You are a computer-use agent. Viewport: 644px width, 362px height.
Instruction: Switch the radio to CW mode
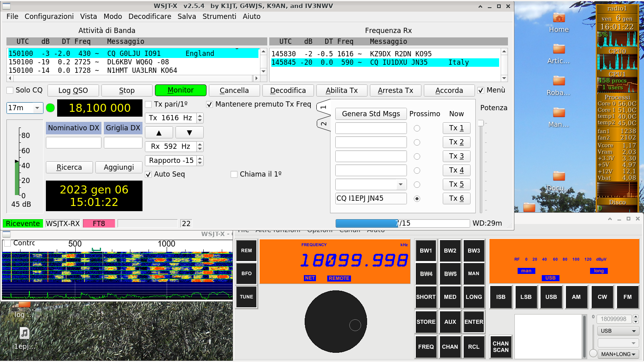pos(602,297)
